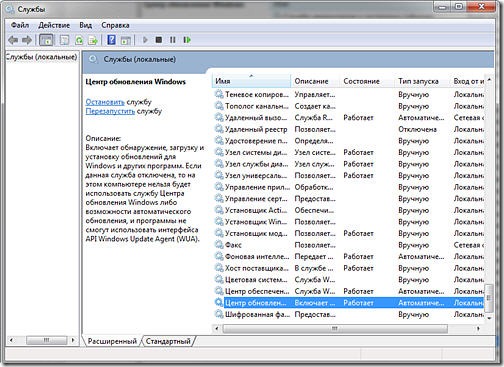Click left tree pane scroll-right arrow
This screenshot has width=504, height=367.
73,340
